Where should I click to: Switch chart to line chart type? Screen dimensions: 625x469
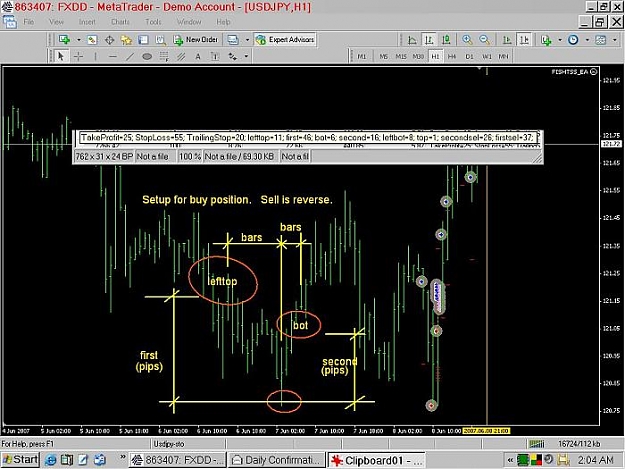pyautogui.click(x=412, y=39)
